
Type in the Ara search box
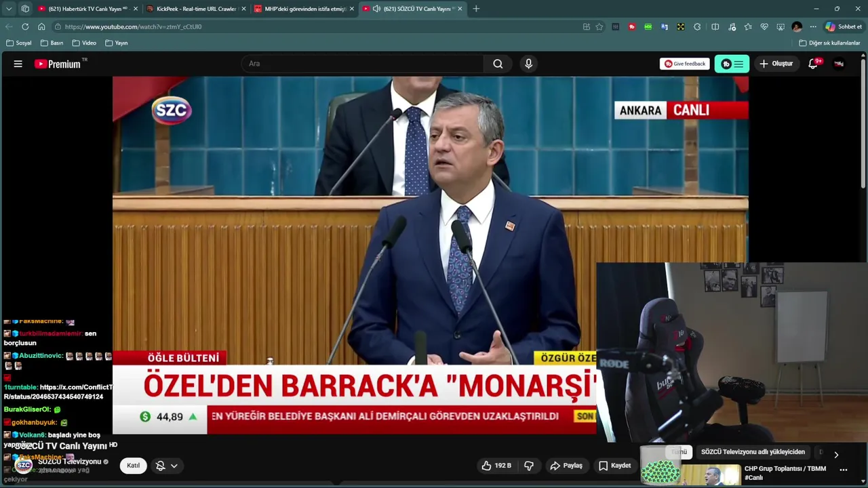click(x=363, y=64)
